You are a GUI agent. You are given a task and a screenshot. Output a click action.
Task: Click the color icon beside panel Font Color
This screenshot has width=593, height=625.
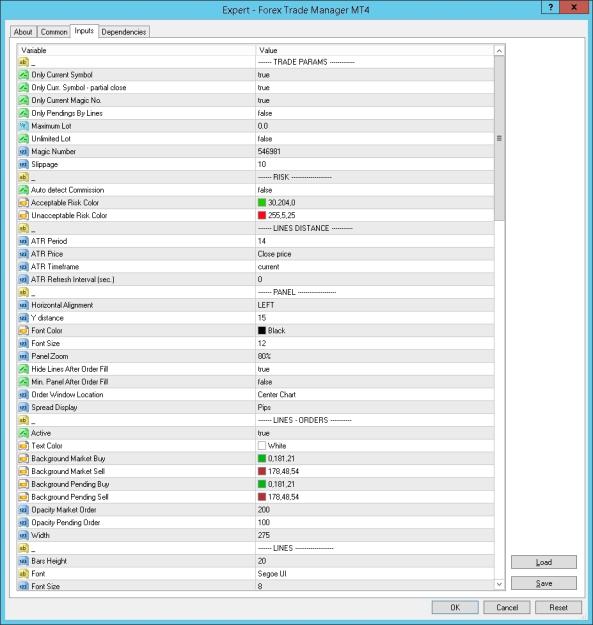tap(24, 331)
